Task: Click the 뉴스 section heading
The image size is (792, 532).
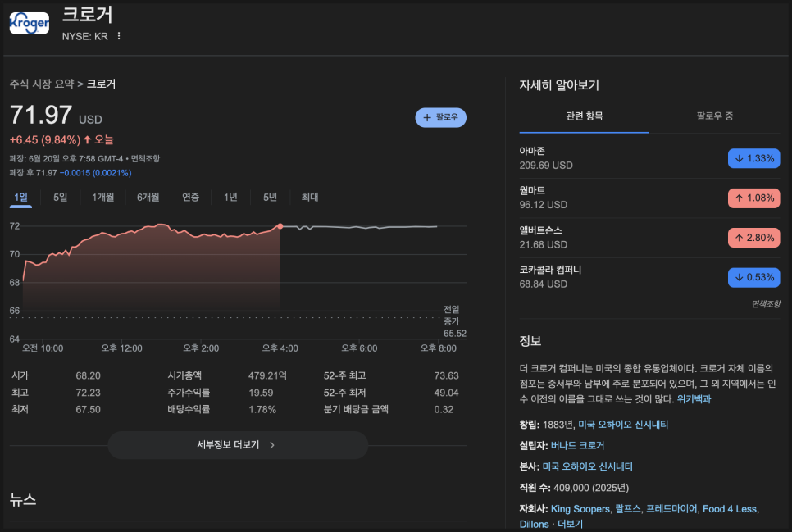Action: (x=23, y=500)
